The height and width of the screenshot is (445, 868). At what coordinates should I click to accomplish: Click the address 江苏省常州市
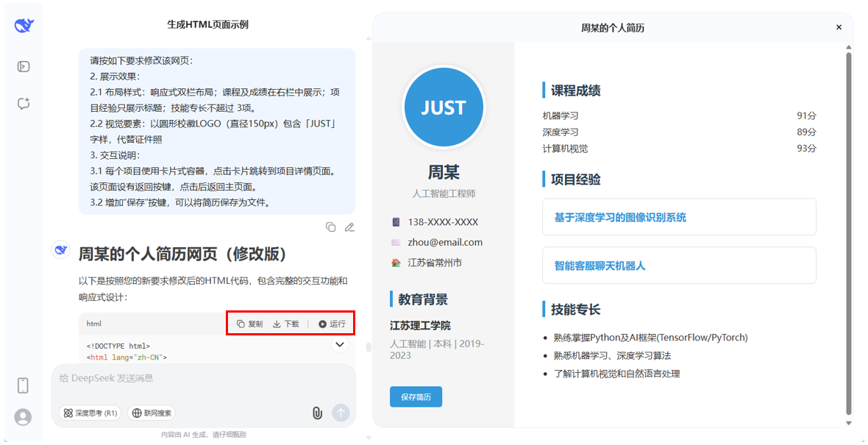coord(435,263)
